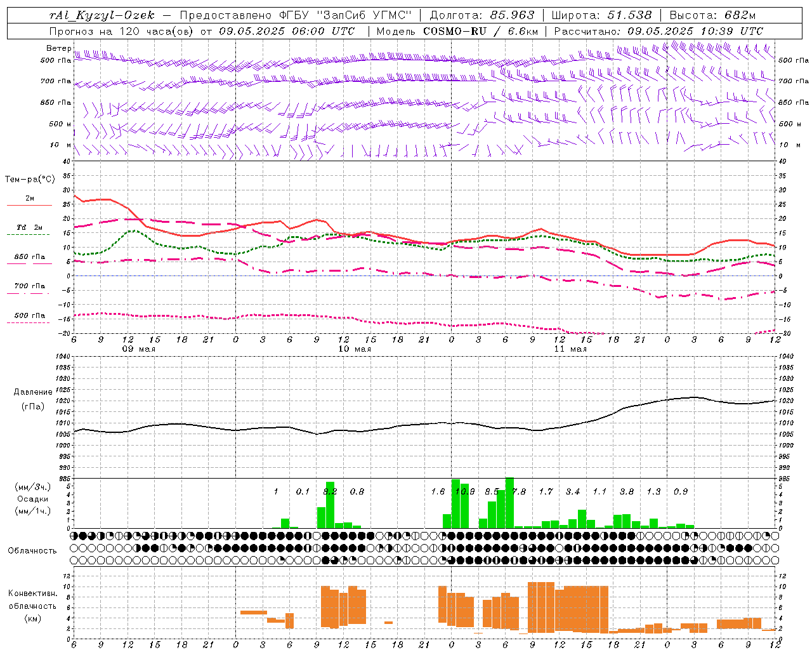812x650 pixels.
Task: Click the 2м temperature legend entry
Action: pyautogui.click(x=30, y=199)
